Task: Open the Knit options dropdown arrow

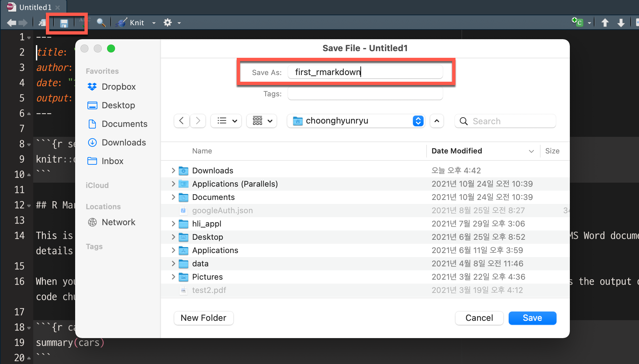Action: click(154, 23)
